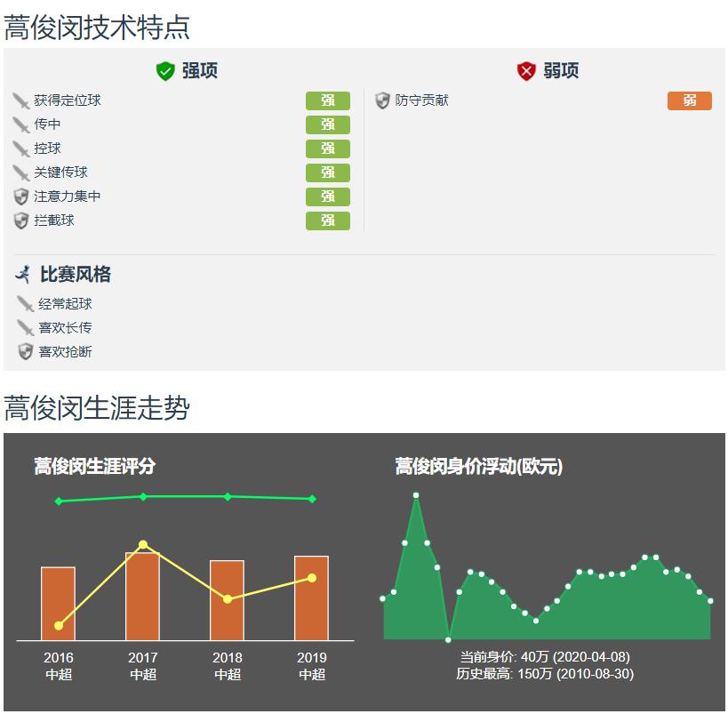728x714 pixels.
Task: Click the 强 badge beside 传中
Action: click(327, 124)
